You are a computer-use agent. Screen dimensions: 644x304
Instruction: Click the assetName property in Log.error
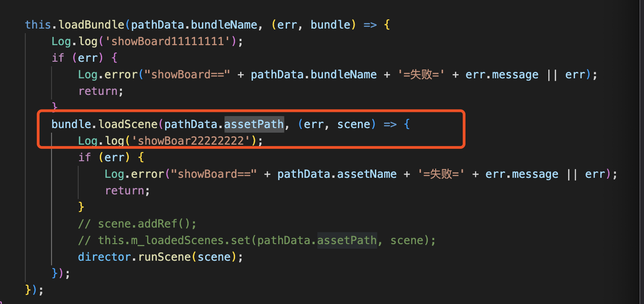[x=367, y=174]
